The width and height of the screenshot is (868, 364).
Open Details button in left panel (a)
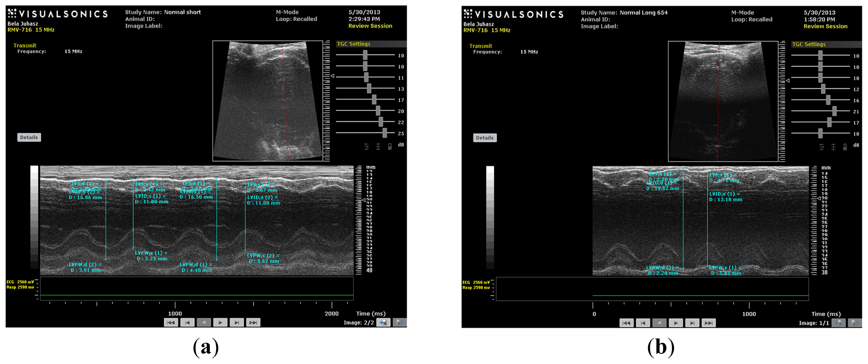(29, 137)
